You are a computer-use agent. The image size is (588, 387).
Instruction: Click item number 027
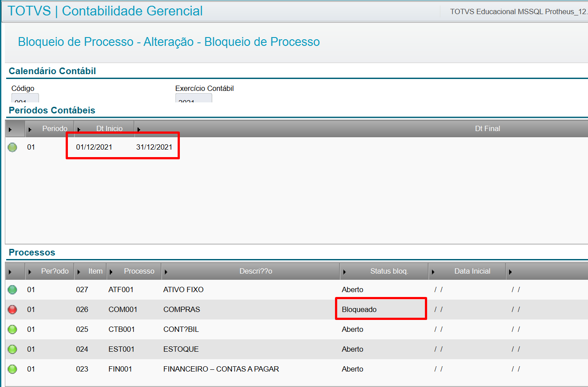82,290
